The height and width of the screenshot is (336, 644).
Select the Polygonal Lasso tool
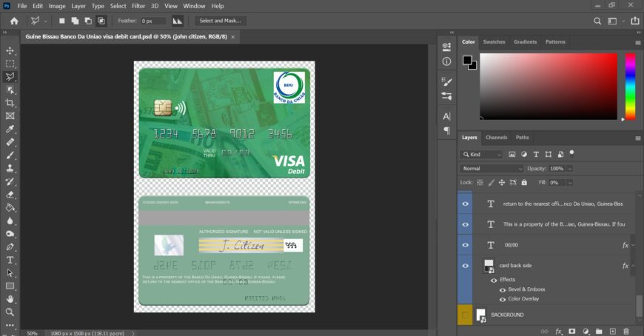tap(10, 77)
